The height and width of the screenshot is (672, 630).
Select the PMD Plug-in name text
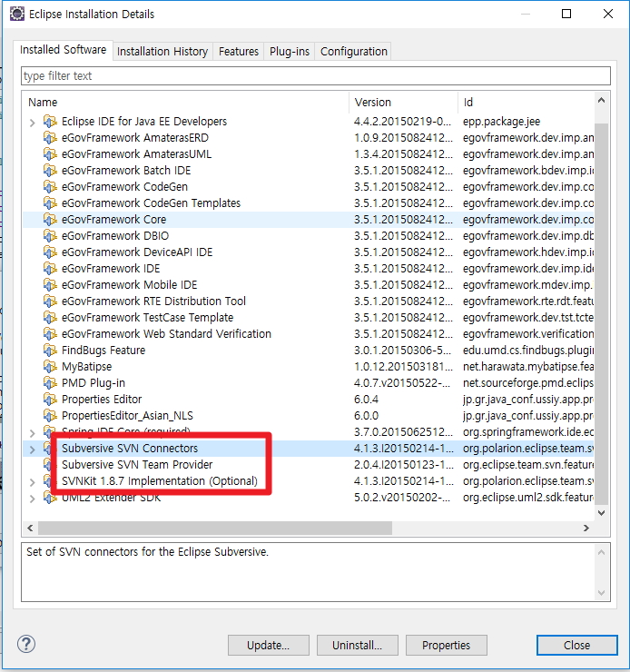94,383
